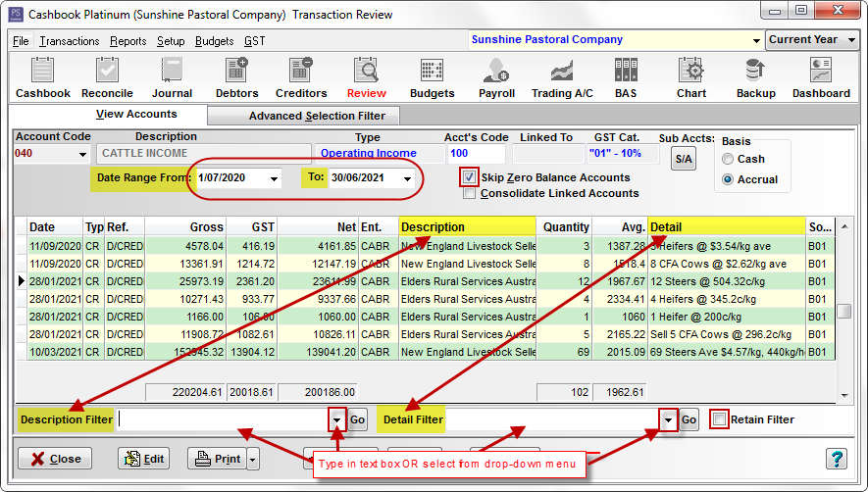868x492 pixels.
Task: Open the Date Range From date picker
Action: pyautogui.click(x=274, y=178)
